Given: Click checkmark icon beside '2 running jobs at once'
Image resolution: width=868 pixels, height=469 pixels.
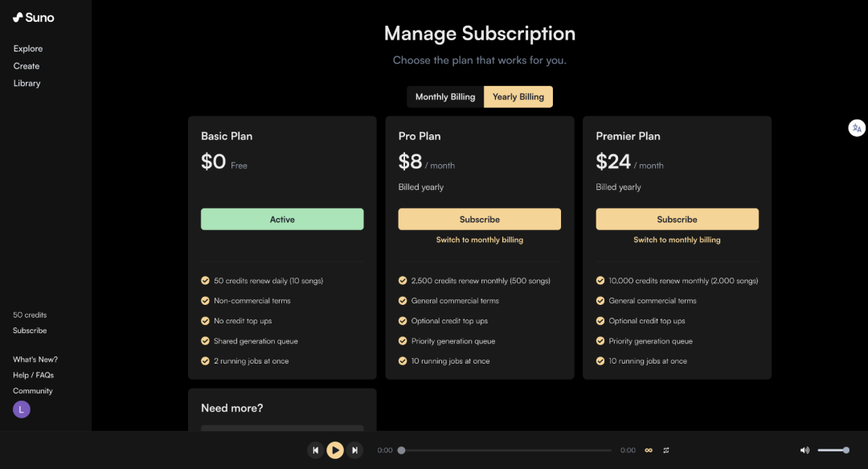Looking at the screenshot, I should (x=206, y=361).
